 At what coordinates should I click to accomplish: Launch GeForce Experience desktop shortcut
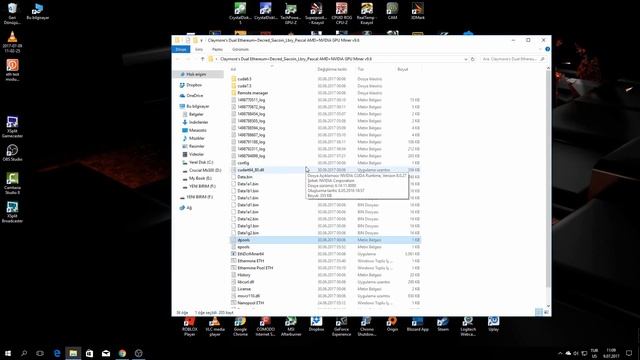[x=341, y=326]
